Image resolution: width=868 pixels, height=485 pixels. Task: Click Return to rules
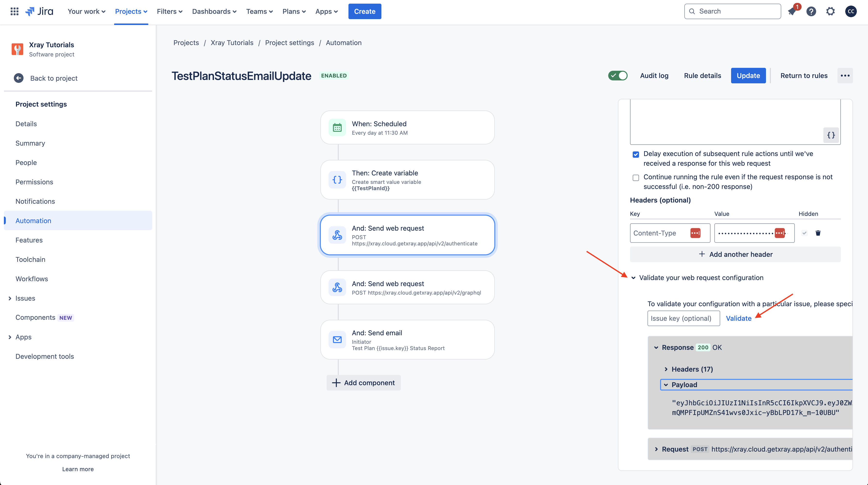[x=804, y=75]
